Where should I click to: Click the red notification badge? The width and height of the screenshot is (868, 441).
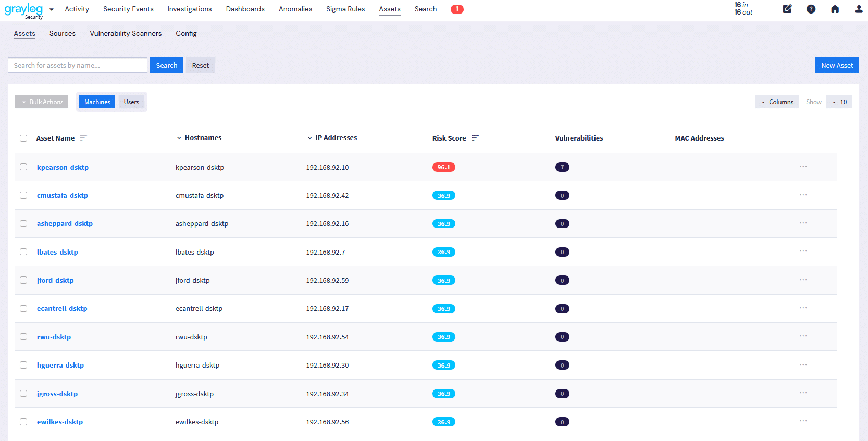click(457, 9)
